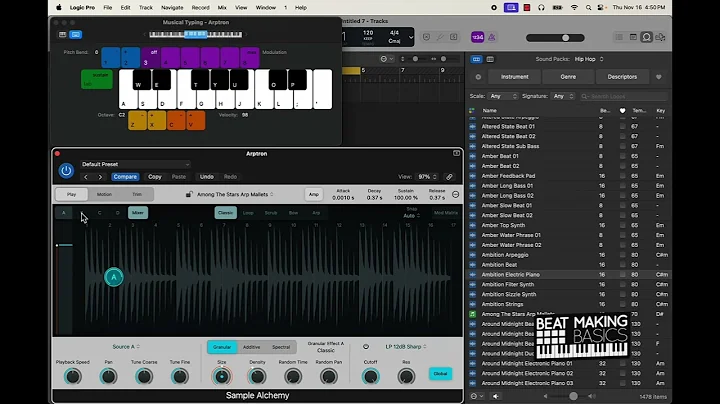This screenshot has width=720, height=404.
Task: Select the Additive tab
Action: [x=251, y=347]
